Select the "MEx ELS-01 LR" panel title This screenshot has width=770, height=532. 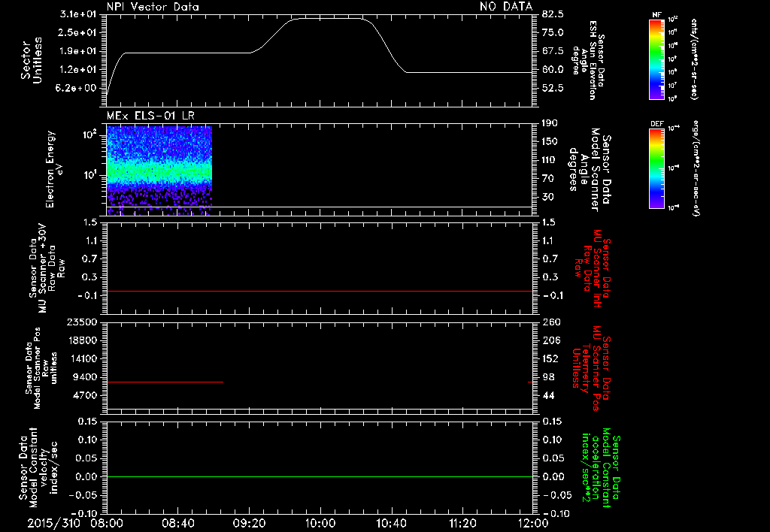150,116
